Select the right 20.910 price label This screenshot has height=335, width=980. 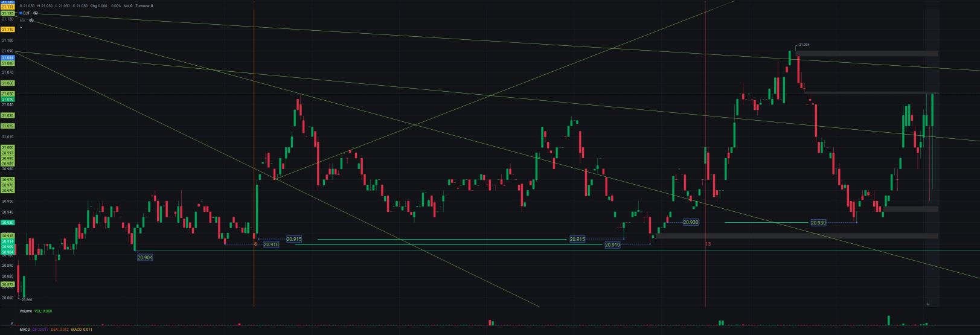click(612, 245)
